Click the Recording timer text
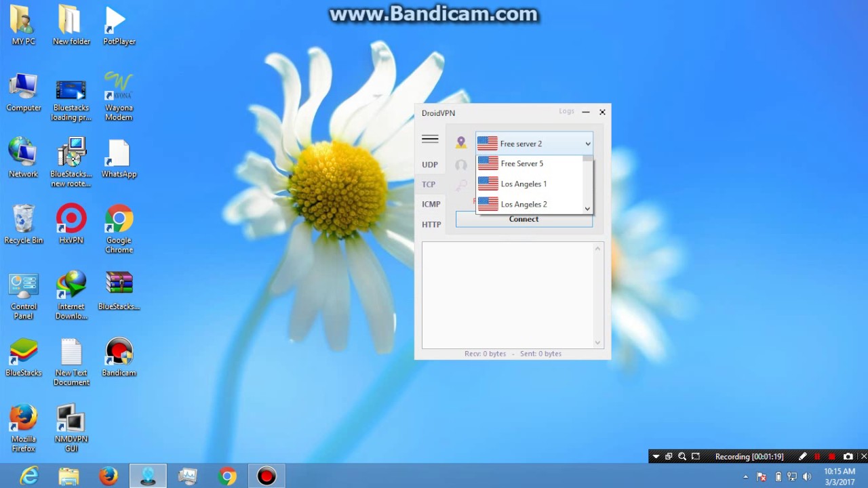 tap(749, 457)
